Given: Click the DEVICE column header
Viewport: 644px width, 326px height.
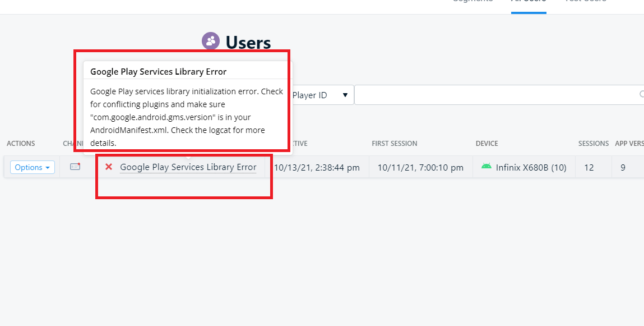Looking at the screenshot, I should (x=487, y=144).
